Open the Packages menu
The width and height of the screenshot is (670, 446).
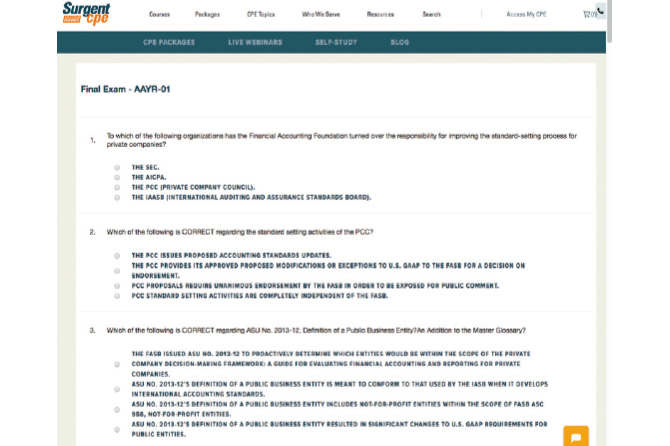click(x=207, y=15)
